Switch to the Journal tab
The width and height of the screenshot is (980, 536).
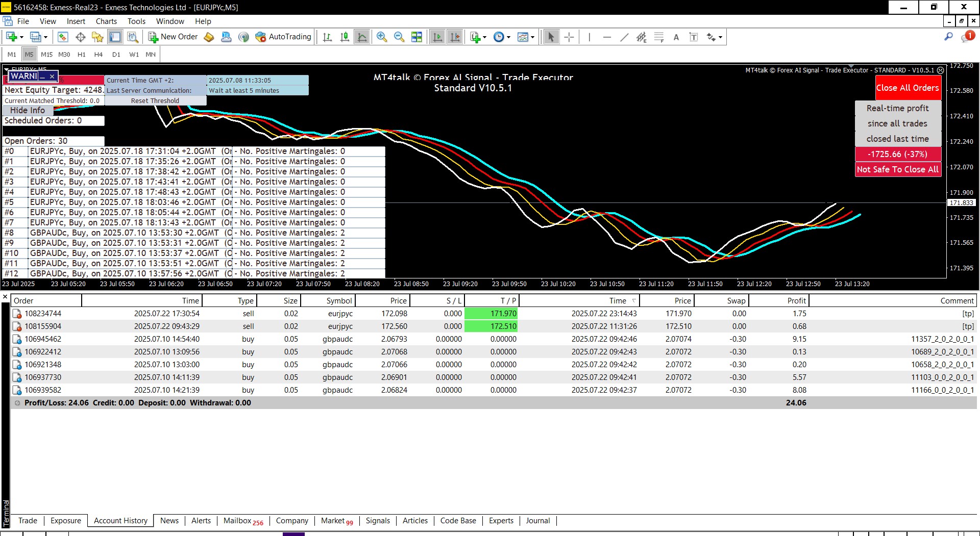coord(537,521)
